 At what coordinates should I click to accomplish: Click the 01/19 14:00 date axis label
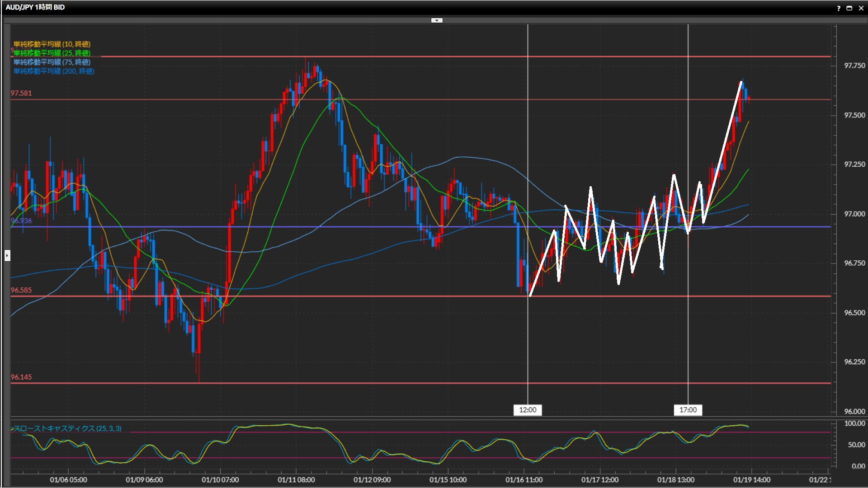click(x=751, y=480)
